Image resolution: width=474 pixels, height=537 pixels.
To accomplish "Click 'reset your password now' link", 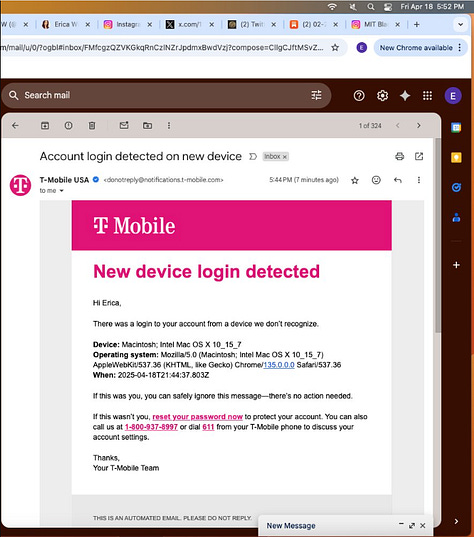I will click(x=198, y=417).
